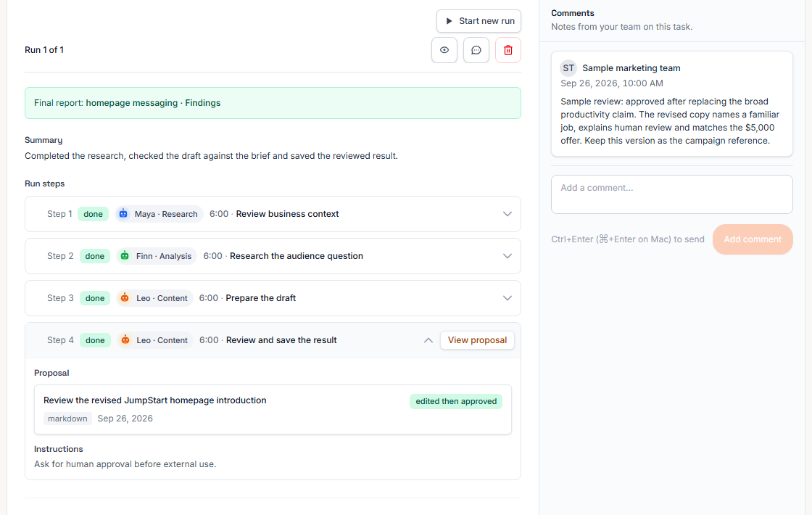Delete the run with the red trash icon
The width and height of the screenshot is (812, 515).
coord(508,50)
